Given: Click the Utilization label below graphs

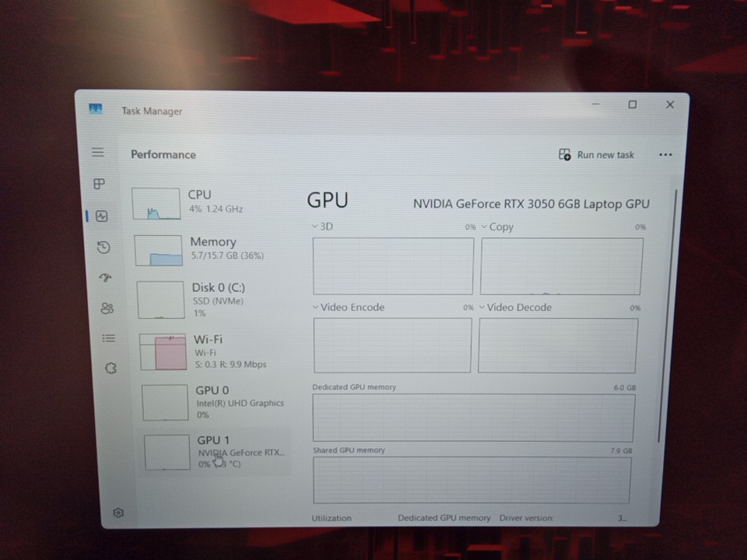Looking at the screenshot, I should click(x=331, y=518).
